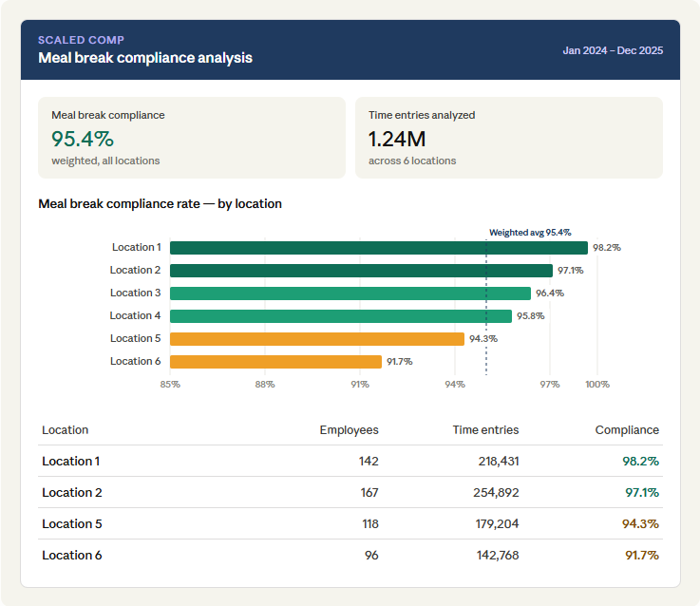The height and width of the screenshot is (606, 700).
Task: Click the 91% x-axis tick label
Action: (360, 384)
